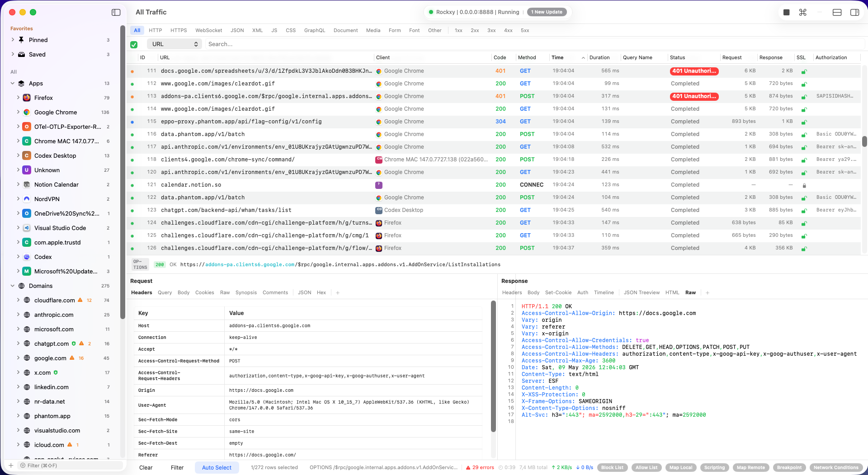Click the Search input field

tap(535, 44)
